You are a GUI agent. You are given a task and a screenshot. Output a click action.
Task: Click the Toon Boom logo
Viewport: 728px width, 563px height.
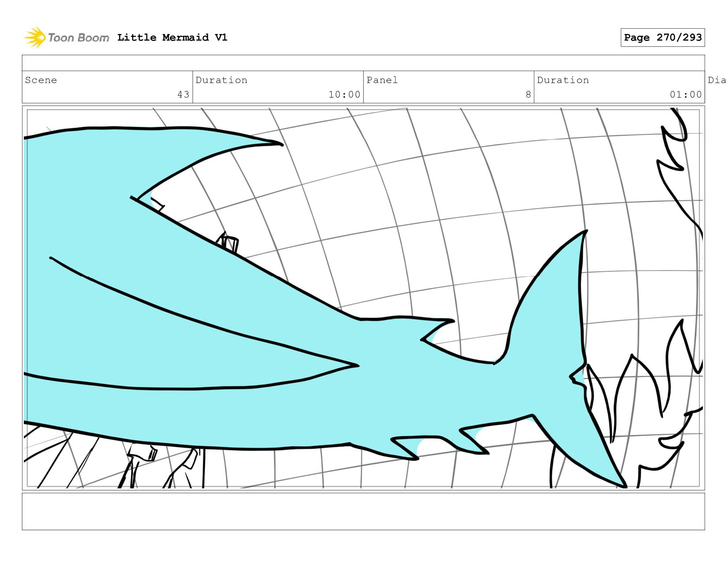pyautogui.click(x=66, y=38)
